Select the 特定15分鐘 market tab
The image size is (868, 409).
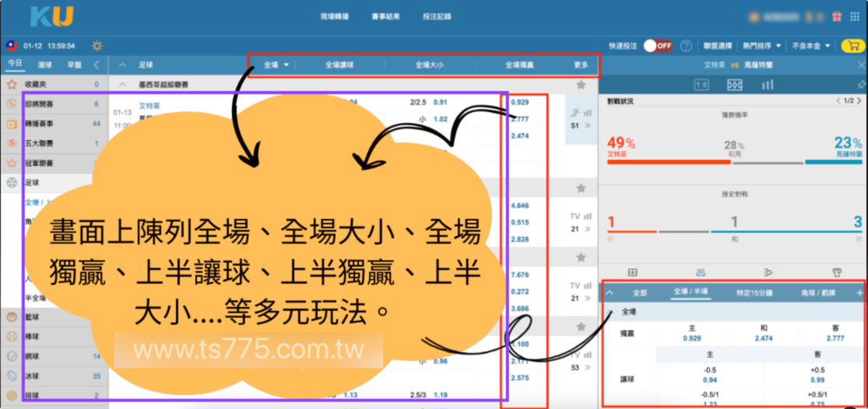[754, 293]
